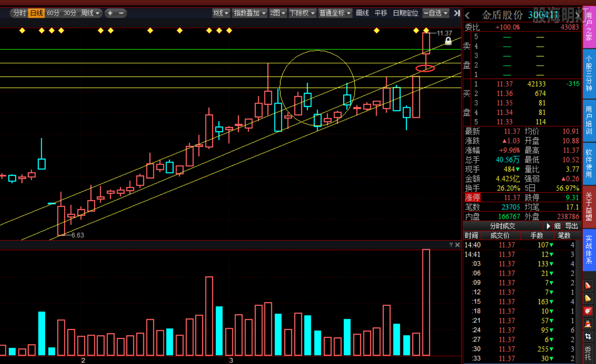596x364 pixels.
Task: Click the 量比 3.77 value
Action: click(572, 169)
